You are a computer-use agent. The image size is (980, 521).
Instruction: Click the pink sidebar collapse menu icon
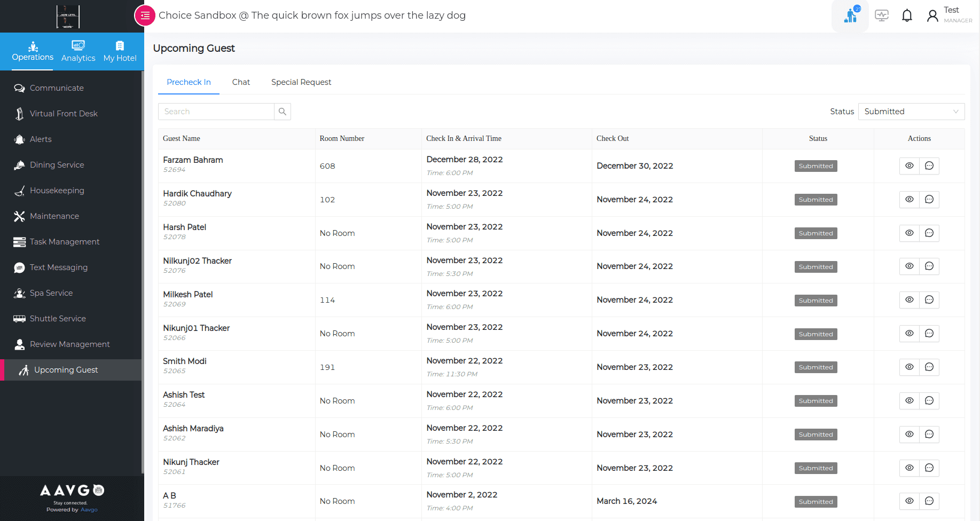145,15
